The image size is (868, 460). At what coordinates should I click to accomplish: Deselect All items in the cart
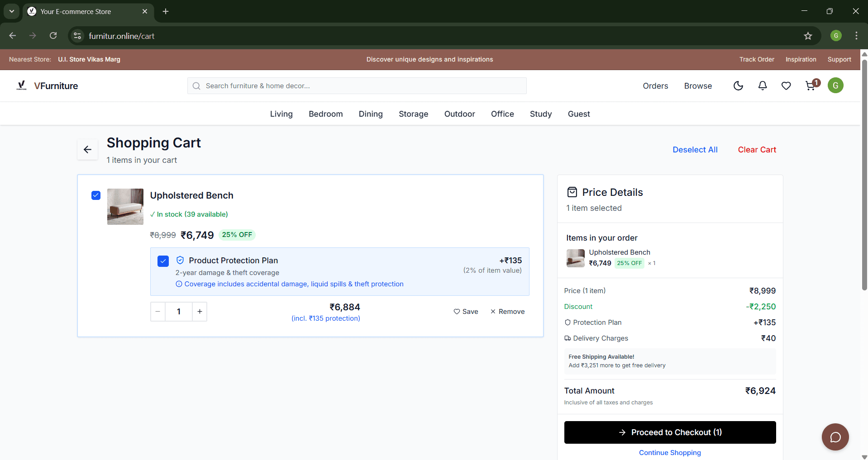[x=695, y=149]
